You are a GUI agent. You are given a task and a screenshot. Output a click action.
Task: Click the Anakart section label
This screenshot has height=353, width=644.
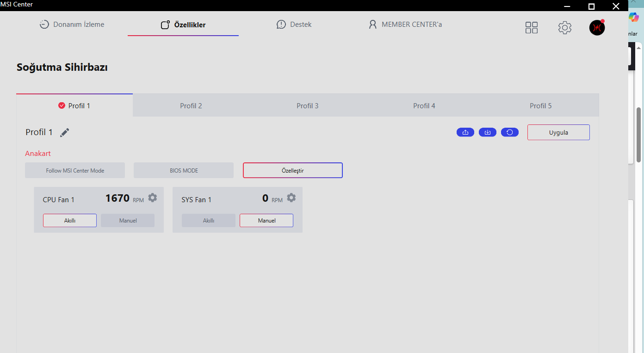coord(38,154)
